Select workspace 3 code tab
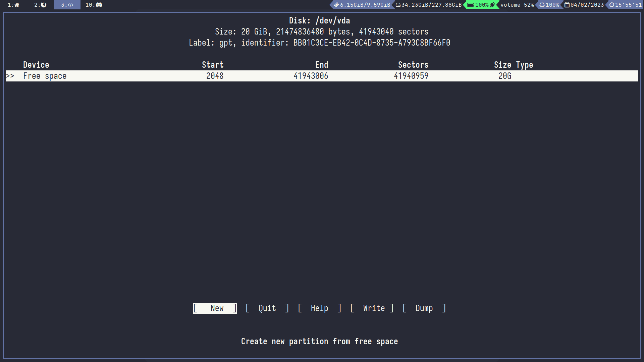This screenshot has height=362, width=644. click(67, 5)
